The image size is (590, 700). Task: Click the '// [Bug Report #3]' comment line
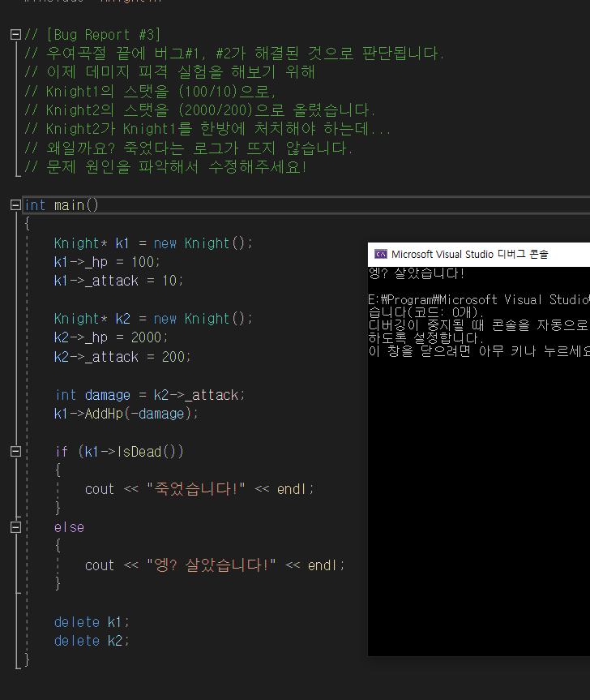coord(92,35)
